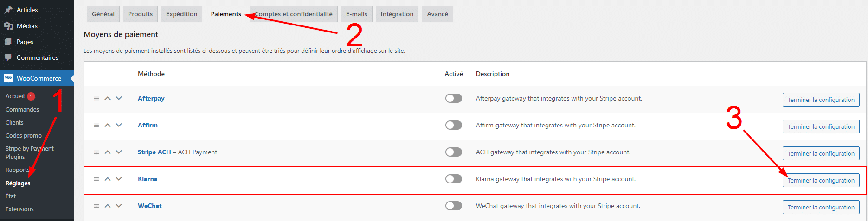Open the Afterpay method link
The height and width of the screenshot is (221, 868).
151,98
